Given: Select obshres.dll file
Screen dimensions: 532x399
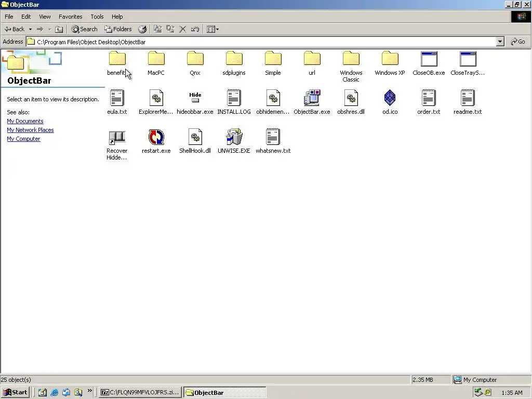Looking at the screenshot, I should tap(351, 98).
